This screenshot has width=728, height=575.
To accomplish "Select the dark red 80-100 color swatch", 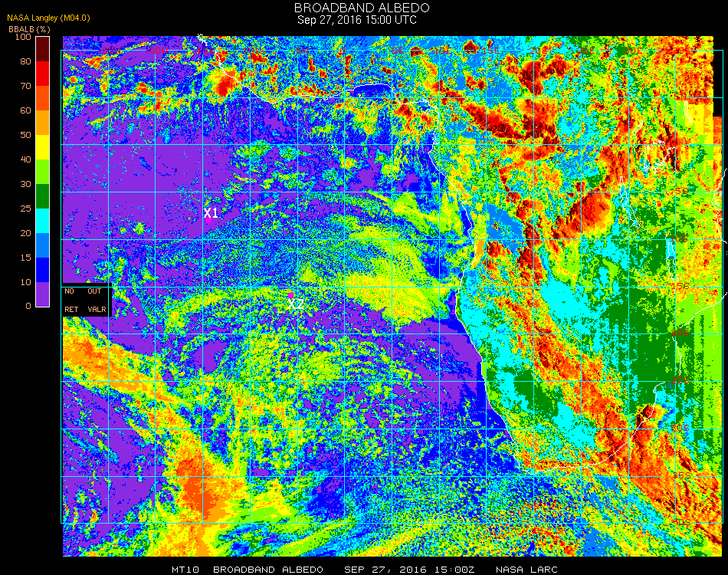I will pyautogui.click(x=43, y=49).
